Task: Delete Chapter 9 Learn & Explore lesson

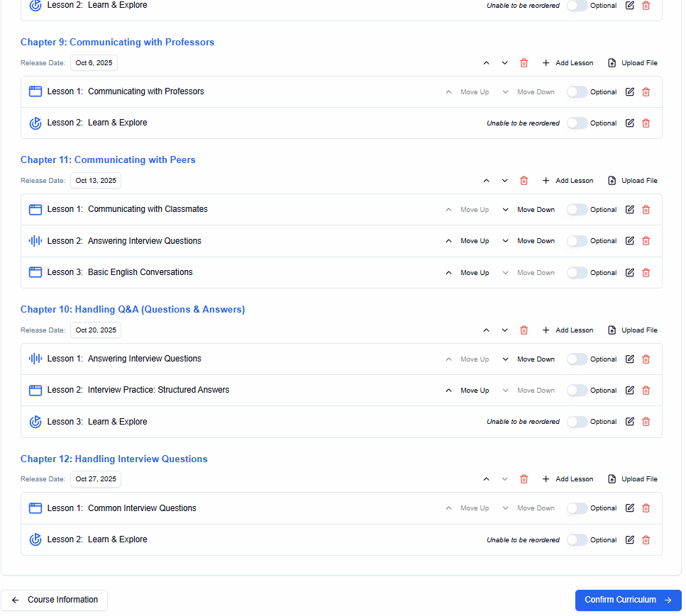Action: (x=646, y=123)
